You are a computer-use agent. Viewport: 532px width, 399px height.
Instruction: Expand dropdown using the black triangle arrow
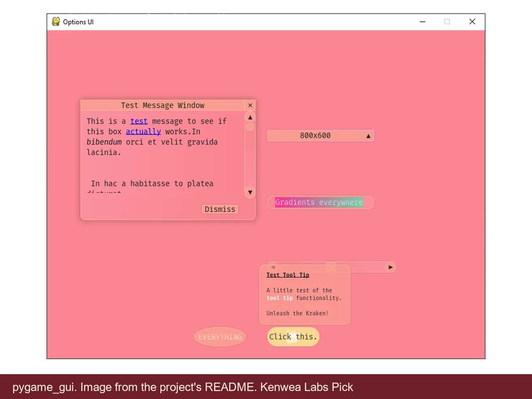(x=368, y=136)
